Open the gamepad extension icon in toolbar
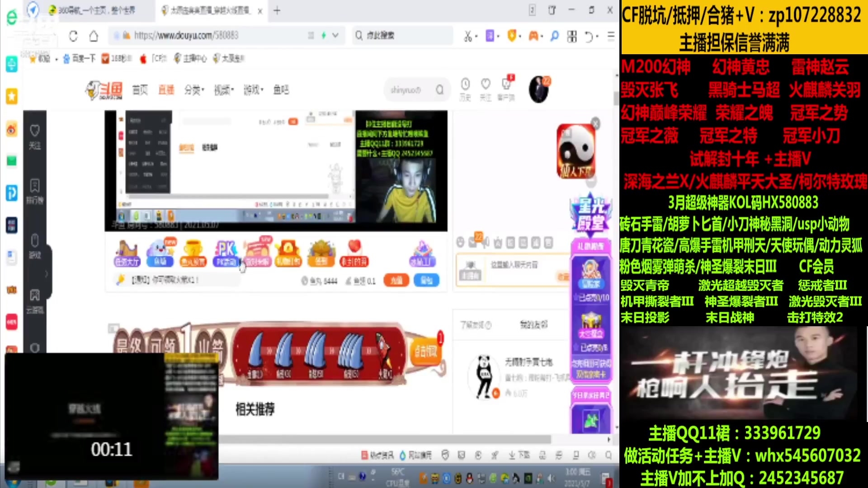 [x=533, y=36]
